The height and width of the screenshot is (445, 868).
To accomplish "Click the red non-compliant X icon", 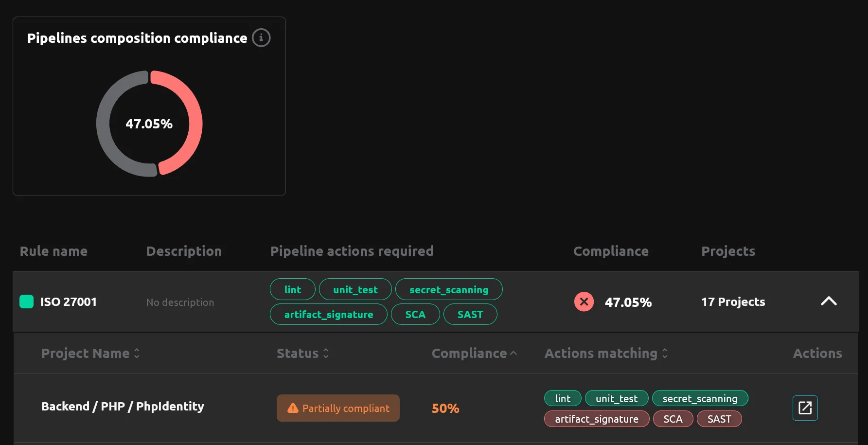I will pos(584,302).
